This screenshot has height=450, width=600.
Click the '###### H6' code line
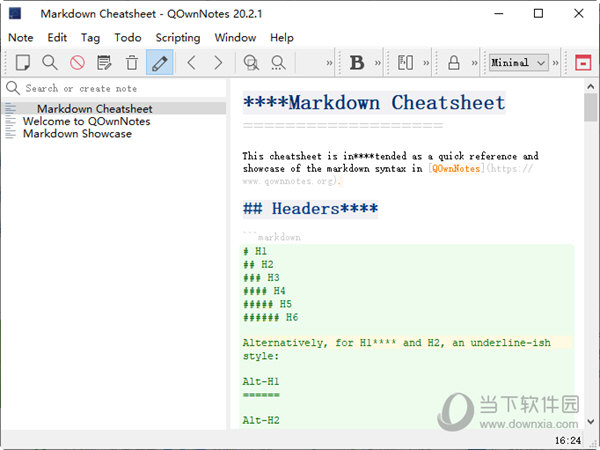tap(270, 317)
